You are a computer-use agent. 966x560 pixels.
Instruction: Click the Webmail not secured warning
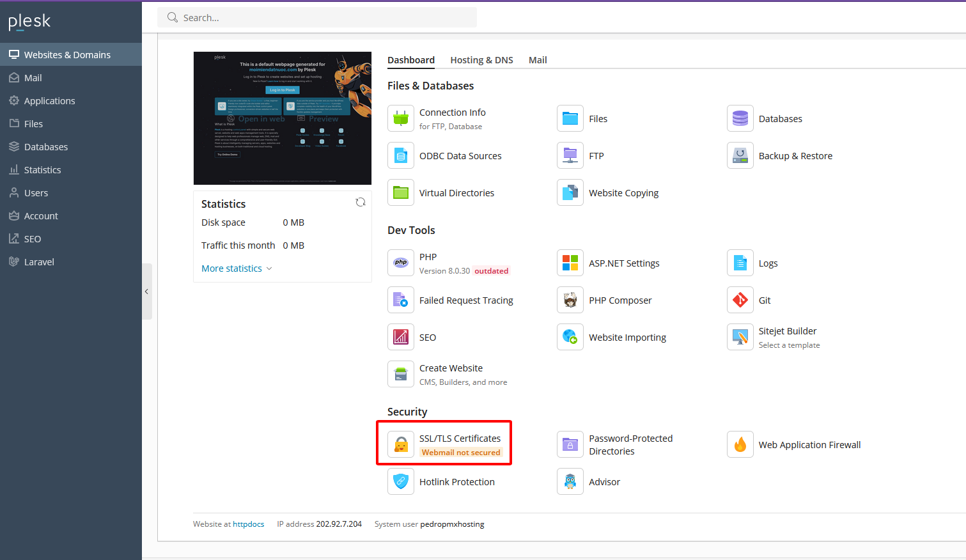461,453
